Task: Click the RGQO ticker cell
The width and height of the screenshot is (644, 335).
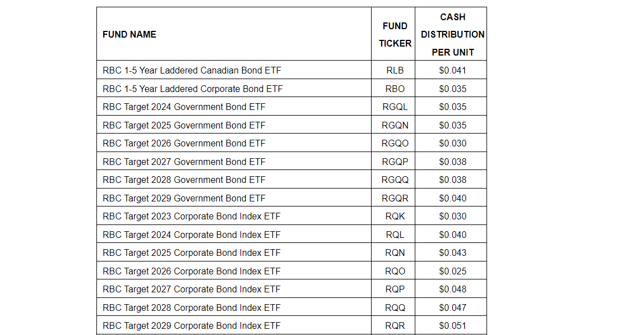Action: 395,143
